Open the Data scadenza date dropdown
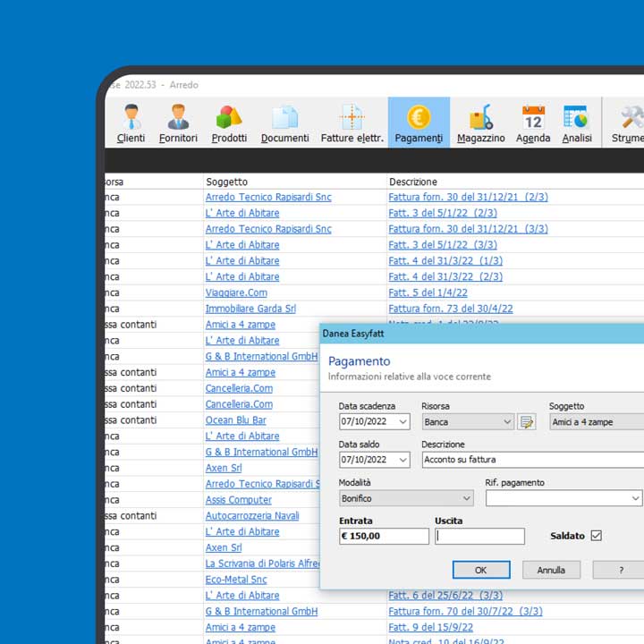 [402, 422]
